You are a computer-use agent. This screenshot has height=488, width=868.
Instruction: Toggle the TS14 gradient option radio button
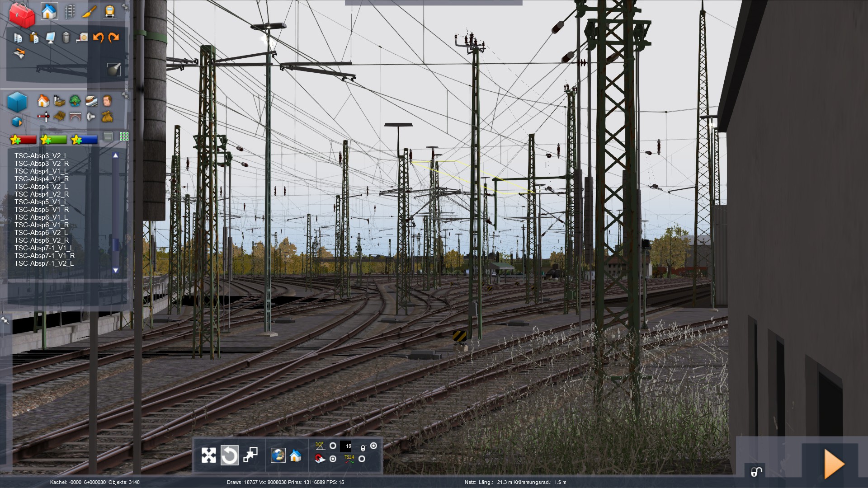[x=362, y=459]
